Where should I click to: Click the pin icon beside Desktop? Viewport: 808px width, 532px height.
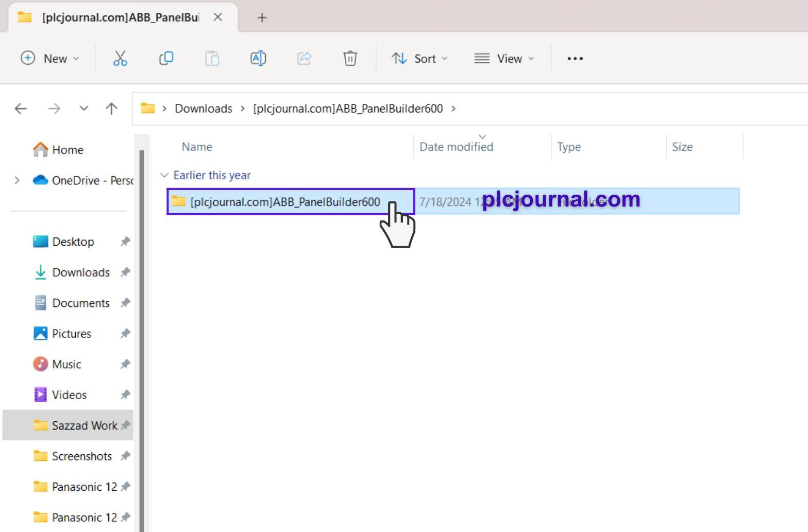point(125,242)
